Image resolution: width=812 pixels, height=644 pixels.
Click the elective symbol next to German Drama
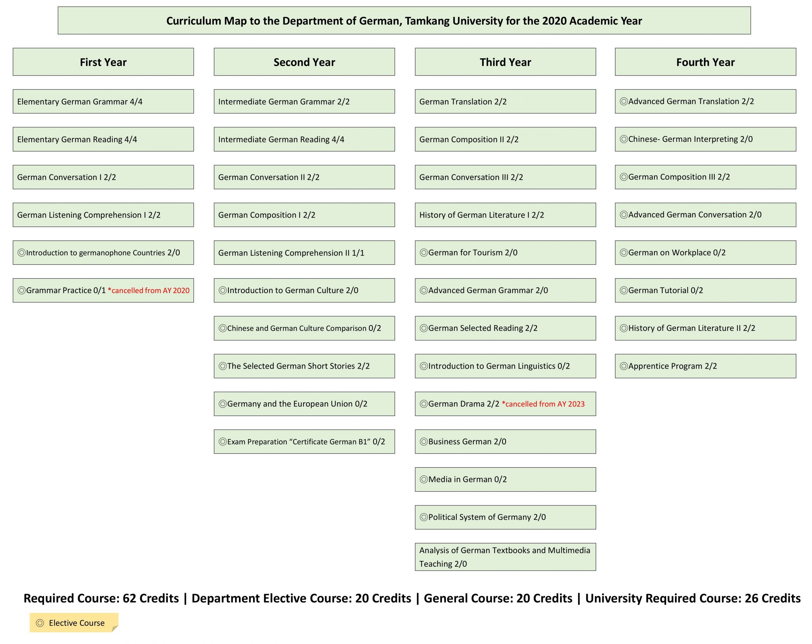click(x=424, y=404)
